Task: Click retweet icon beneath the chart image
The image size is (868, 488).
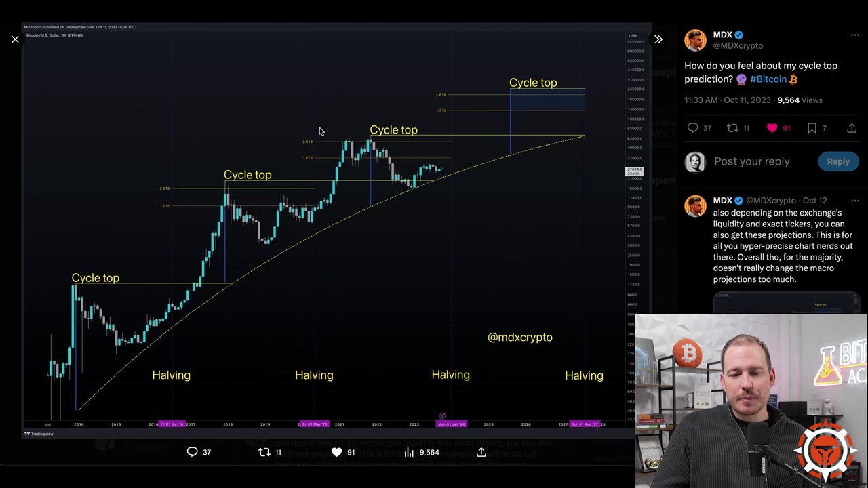Action: (x=264, y=452)
